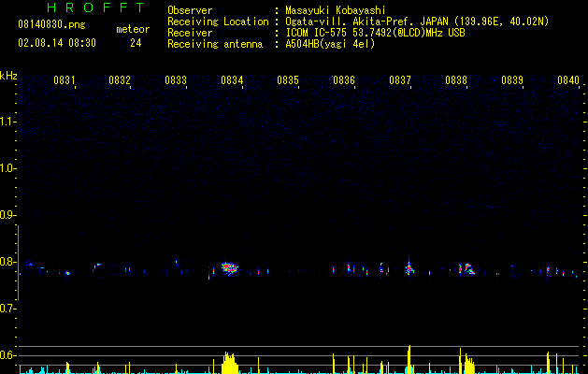
Task: Click the 0.7 kHz axis label
Action: click(x=7, y=309)
